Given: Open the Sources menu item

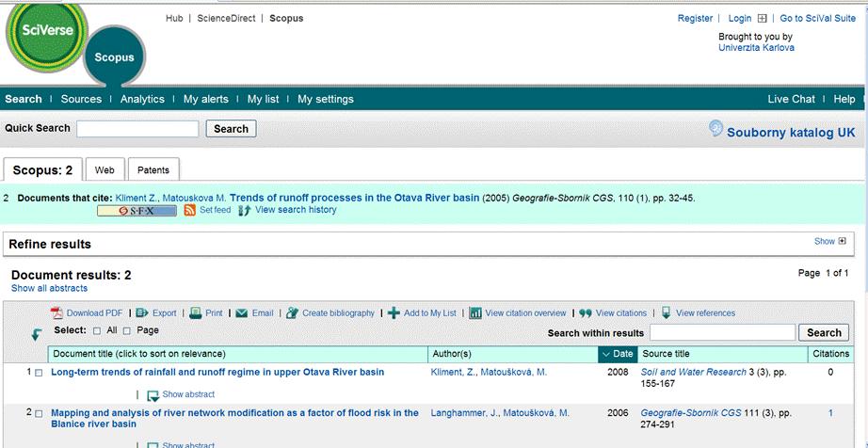Looking at the screenshot, I should pos(81,99).
